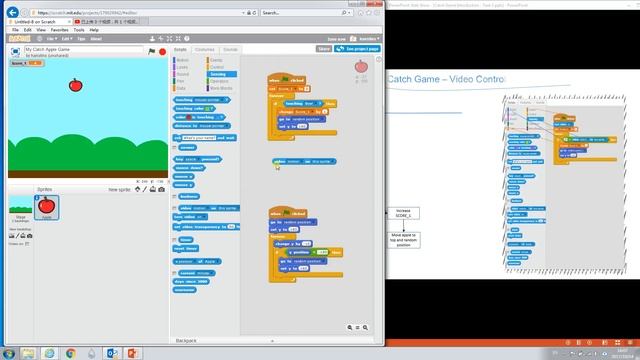Open browser View menu

(x=41, y=30)
